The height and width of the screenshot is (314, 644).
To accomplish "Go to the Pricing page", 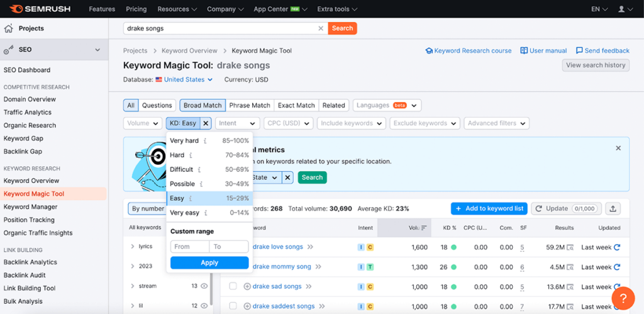I will pos(136,9).
